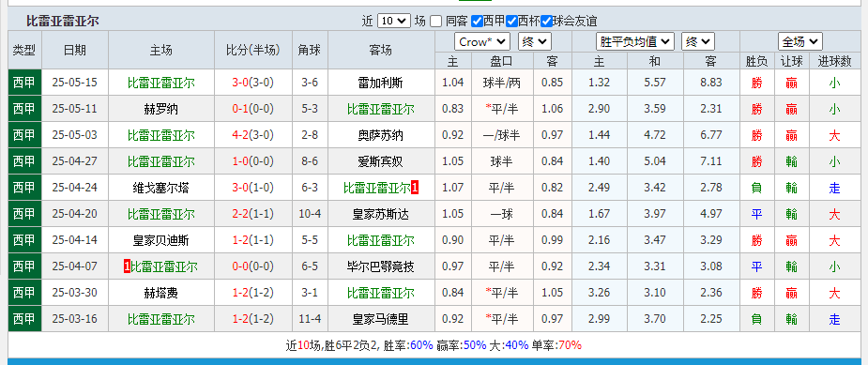Click the 进球数 column header
The width and height of the screenshot is (868, 365).
tap(834, 62)
